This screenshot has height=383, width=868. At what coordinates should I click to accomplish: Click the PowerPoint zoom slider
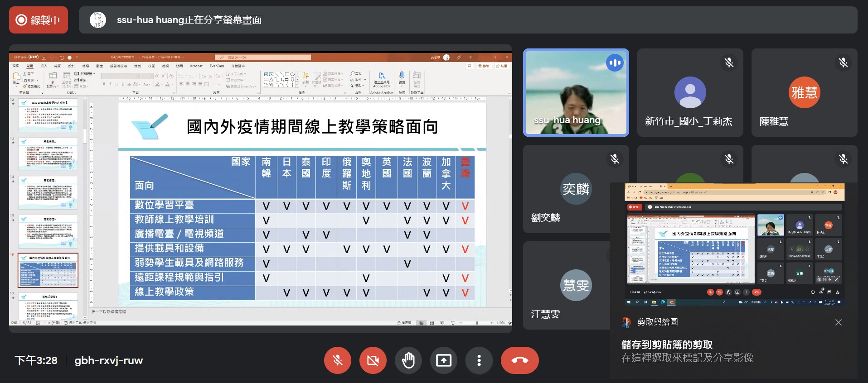(477, 323)
